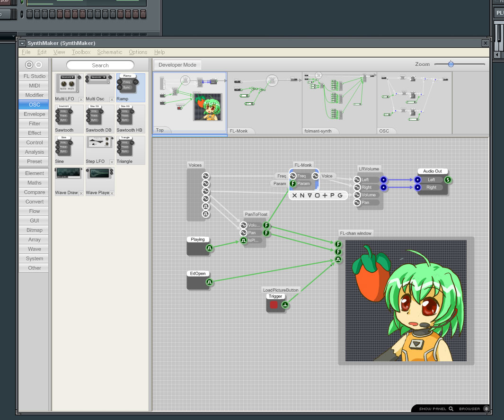Click the EdOpen module's green output connector

pyautogui.click(x=209, y=282)
